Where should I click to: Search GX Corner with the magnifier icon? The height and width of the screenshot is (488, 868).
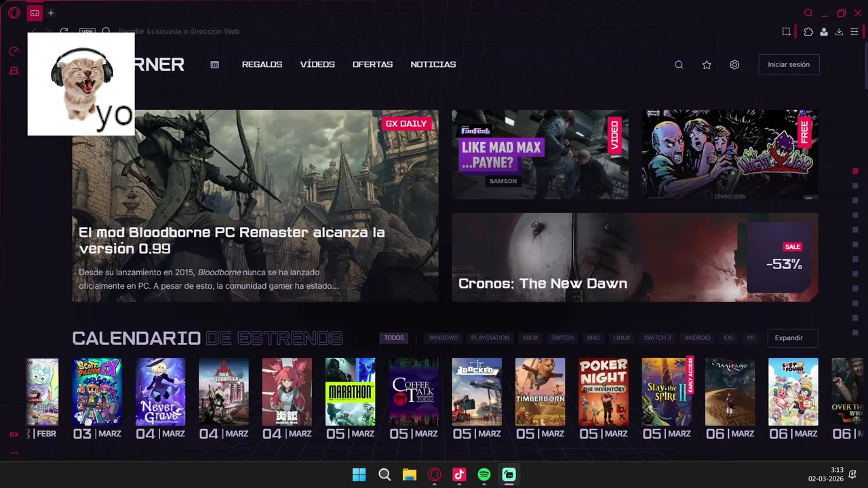[679, 65]
